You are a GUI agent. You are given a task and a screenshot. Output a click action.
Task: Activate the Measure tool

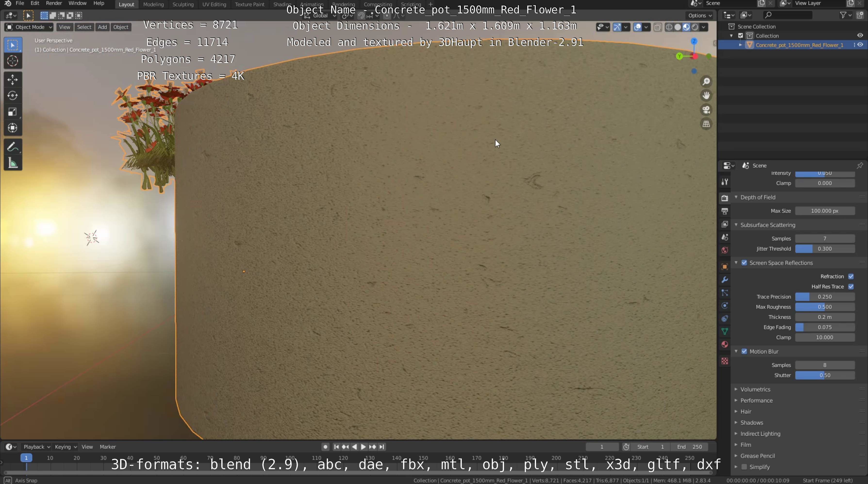pyautogui.click(x=12, y=164)
